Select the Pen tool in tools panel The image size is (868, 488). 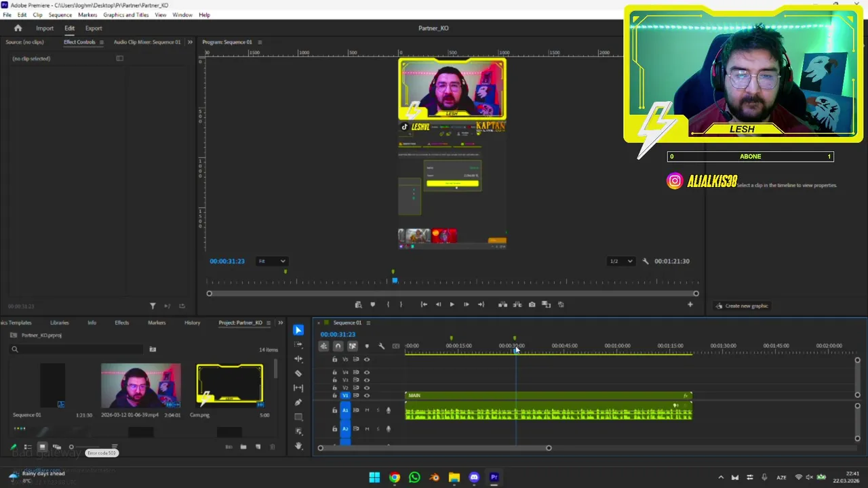(298, 403)
